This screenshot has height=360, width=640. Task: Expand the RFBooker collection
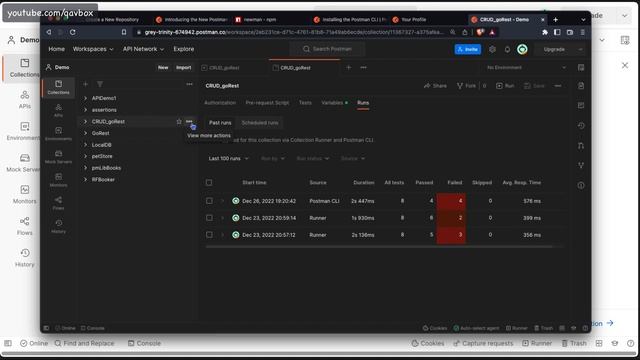click(85, 180)
